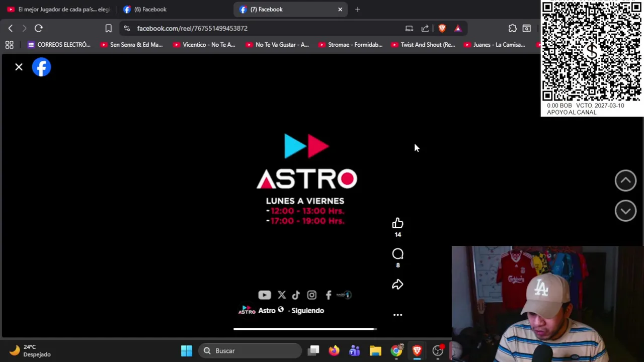Screen dimensions: 644x362
Task: Open the Twist And Shout bookmark
Action: (x=423, y=45)
